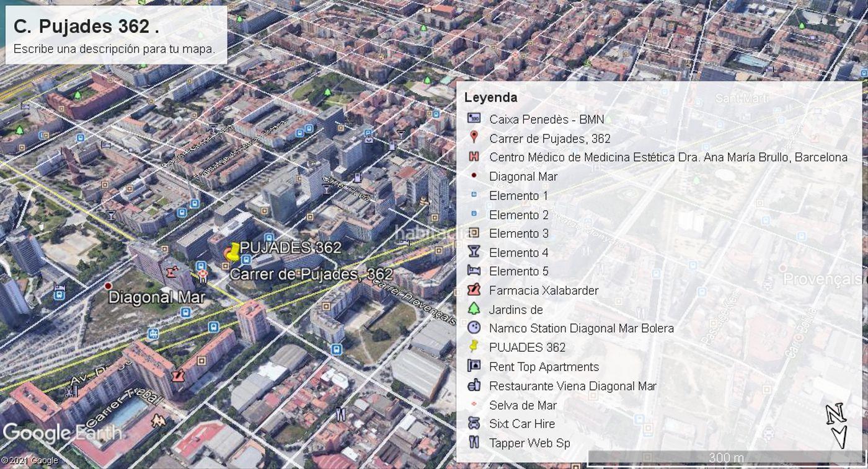The image size is (868, 469).
Task: Click the 'Selva de Mar' legend label
Action: [523, 405]
